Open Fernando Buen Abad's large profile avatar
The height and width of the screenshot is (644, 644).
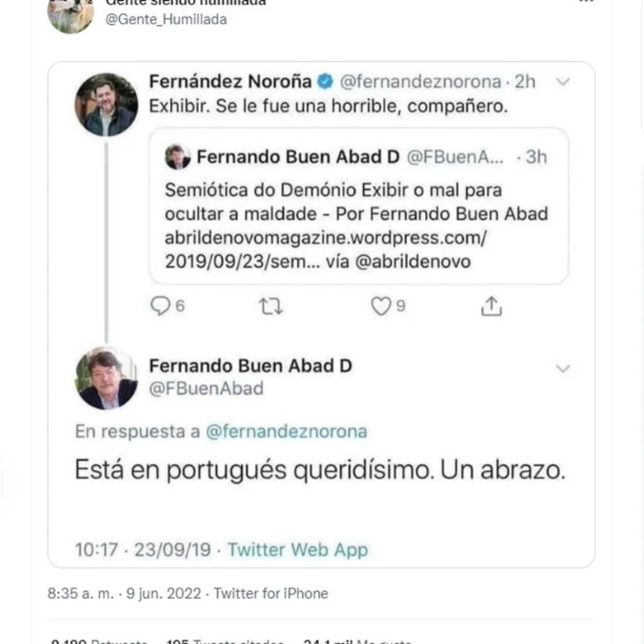pyautogui.click(x=106, y=378)
